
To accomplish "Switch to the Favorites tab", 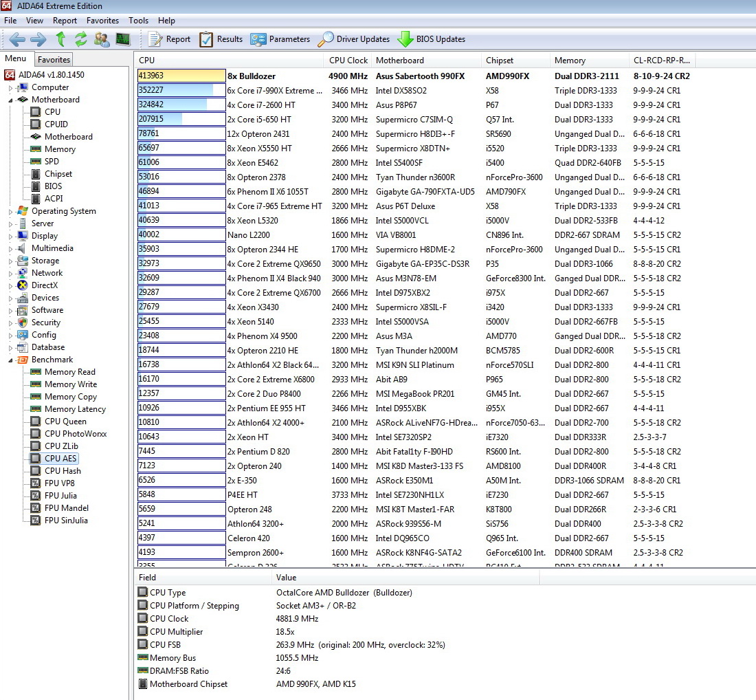I will coord(54,59).
